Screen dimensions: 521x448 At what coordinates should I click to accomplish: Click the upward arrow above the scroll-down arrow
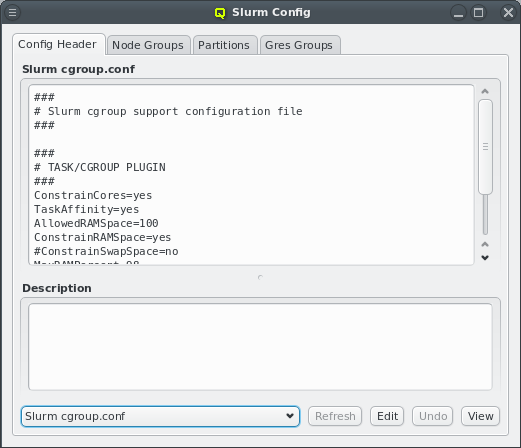[x=485, y=244]
